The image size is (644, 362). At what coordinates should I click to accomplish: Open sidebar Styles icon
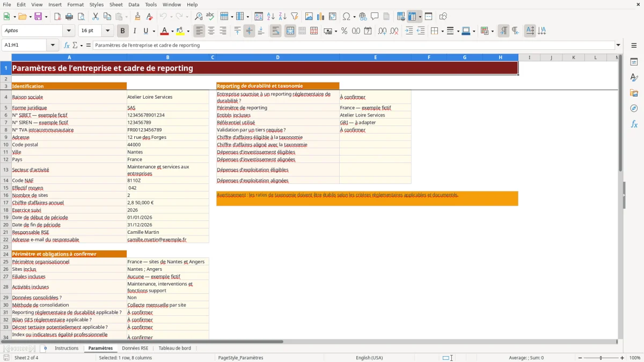tap(634, 77)
